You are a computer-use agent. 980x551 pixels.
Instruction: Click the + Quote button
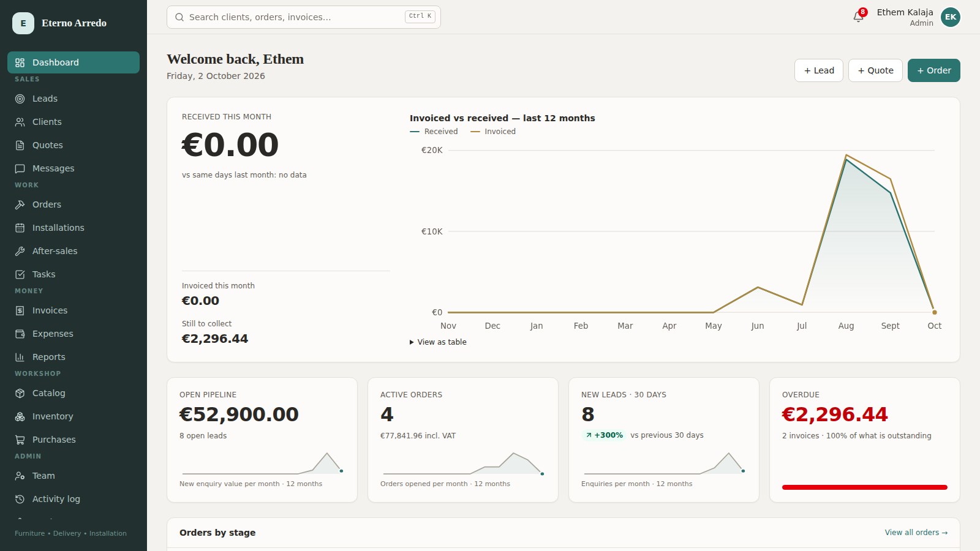pyautogui.click(x=875, y=70)
